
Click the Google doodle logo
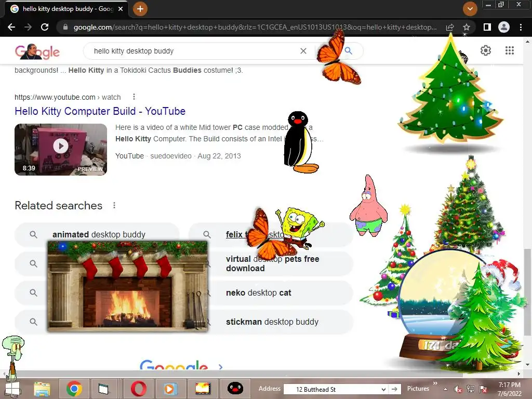(x=37, y=51)
